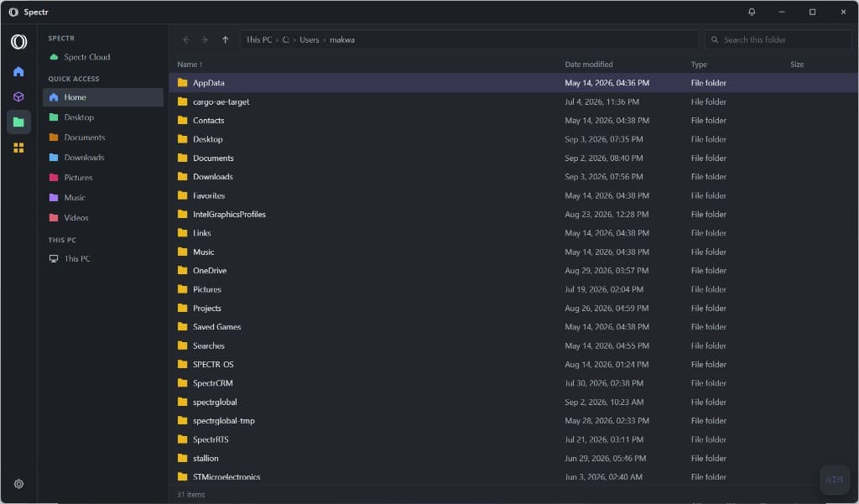Click the Jul 4, 2026, 11:36 PM date
Image resolution: width=859 pixels, height=504 pixels.
click(x=601, y=102)
